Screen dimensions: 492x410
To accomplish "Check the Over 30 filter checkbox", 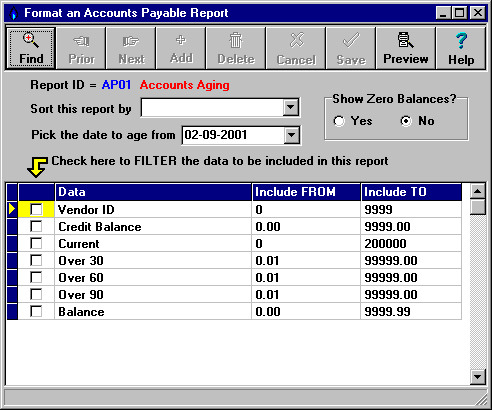I will click(36, 260).
